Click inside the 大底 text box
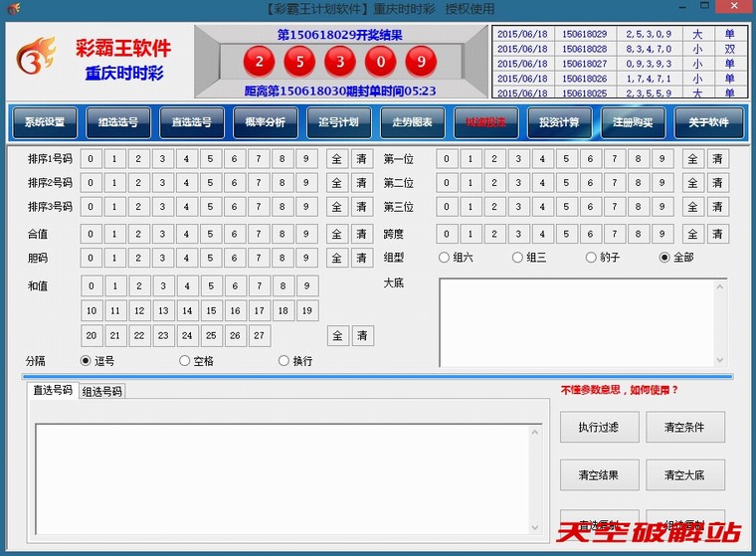Image resolution: width=756 pixels, height=556 pixels. (x=583, y=322)
